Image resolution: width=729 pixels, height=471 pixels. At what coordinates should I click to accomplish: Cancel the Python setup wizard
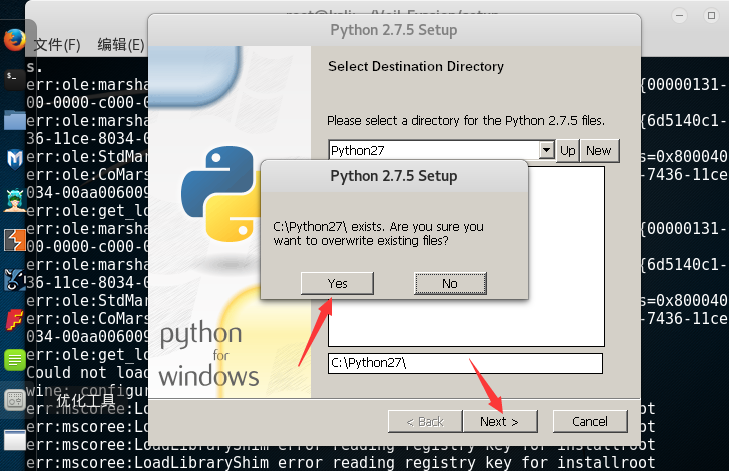coord(590,422)
